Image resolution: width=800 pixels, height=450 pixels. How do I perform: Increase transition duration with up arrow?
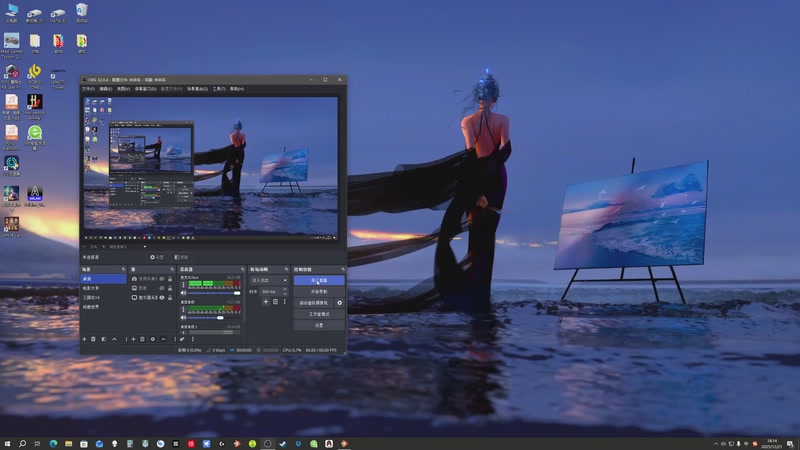pos(285,289)
